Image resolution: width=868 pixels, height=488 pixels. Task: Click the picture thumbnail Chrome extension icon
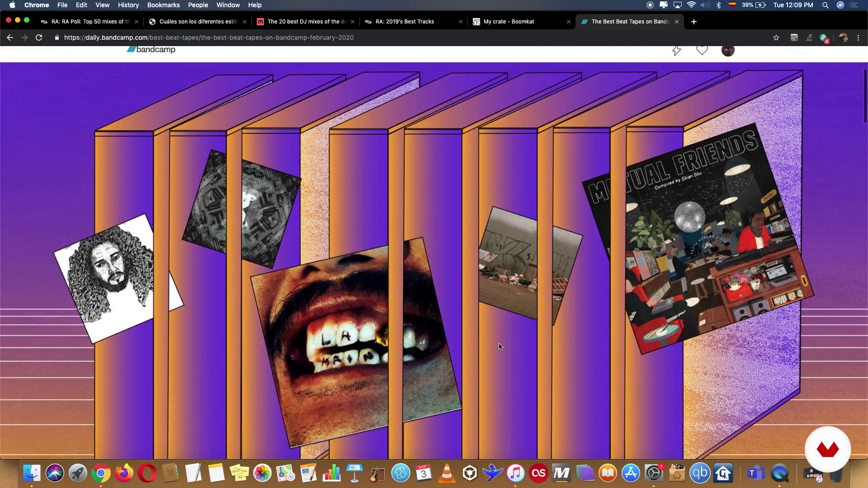pyautogui.click(x=794, y=38)
